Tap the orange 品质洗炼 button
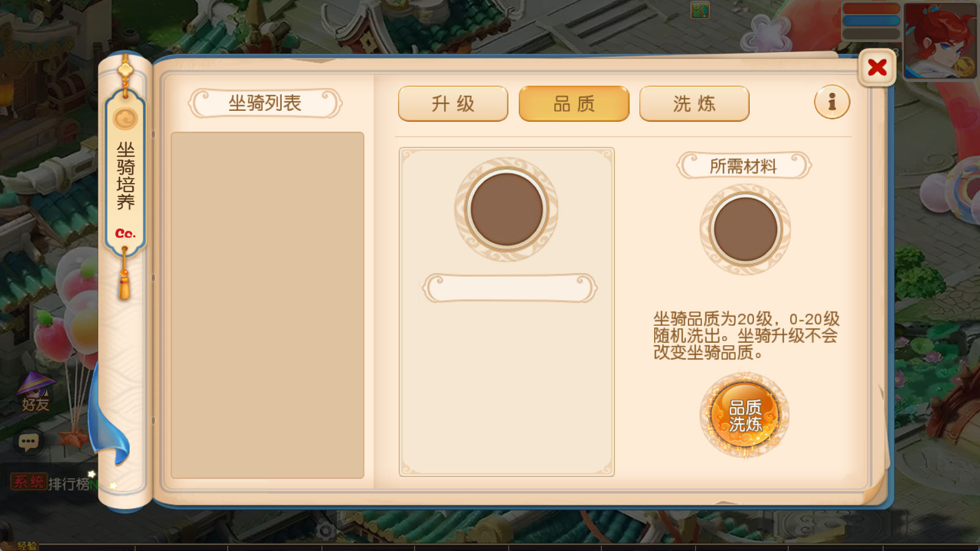 745,416
